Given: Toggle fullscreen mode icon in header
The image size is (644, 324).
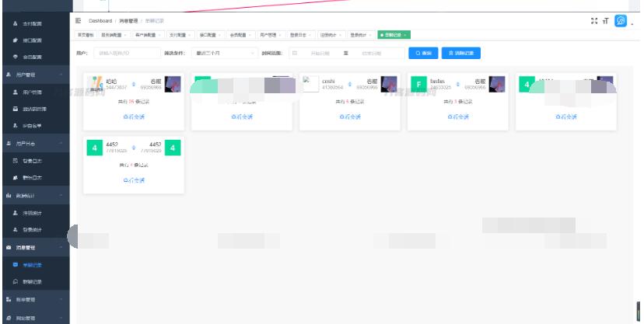Looking at the screenshot, I should 595,21.
